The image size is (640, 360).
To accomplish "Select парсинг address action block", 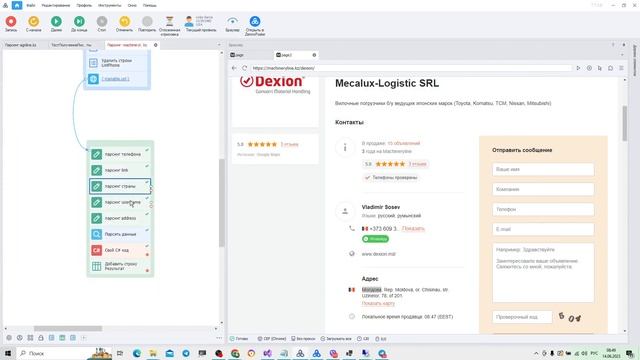I will [x=120, y=218].
